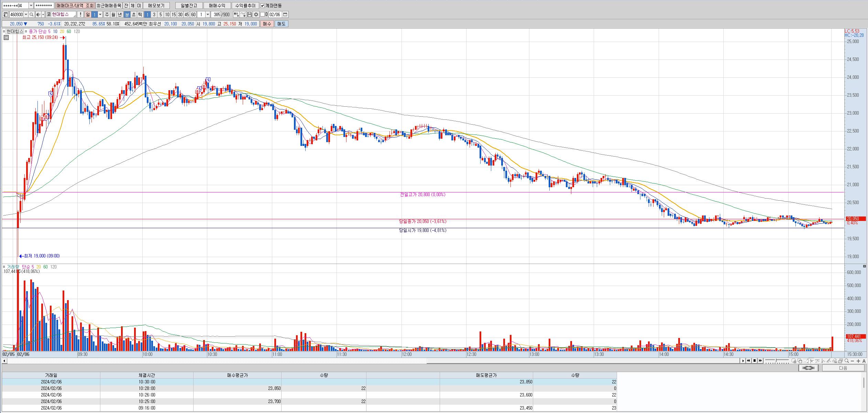Expand the stock code 460930 dropdown
The image size is (868, 413).
pyautogui.click(x=26, y=14)
